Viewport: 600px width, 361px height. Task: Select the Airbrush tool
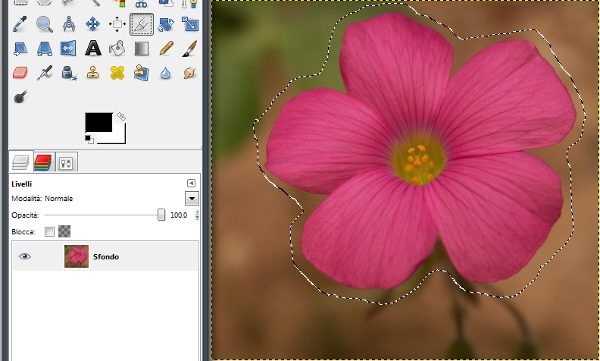tap(44, 73)
